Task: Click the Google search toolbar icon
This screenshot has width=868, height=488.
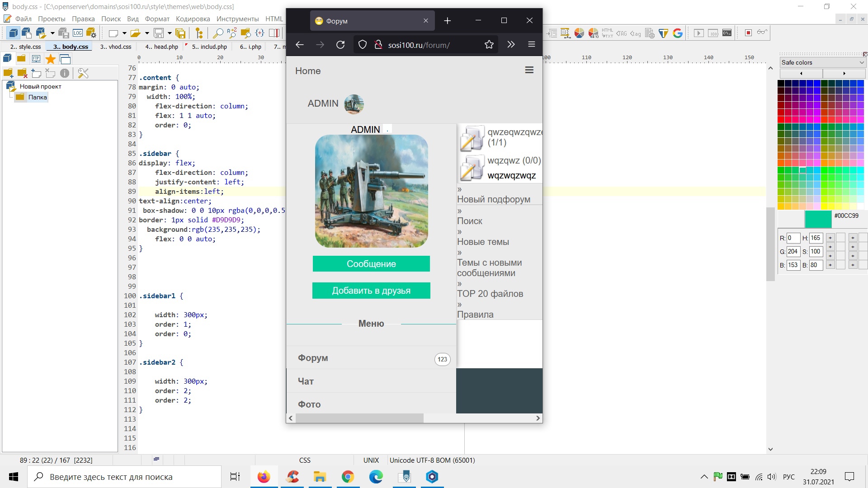Action: point(677,33)
